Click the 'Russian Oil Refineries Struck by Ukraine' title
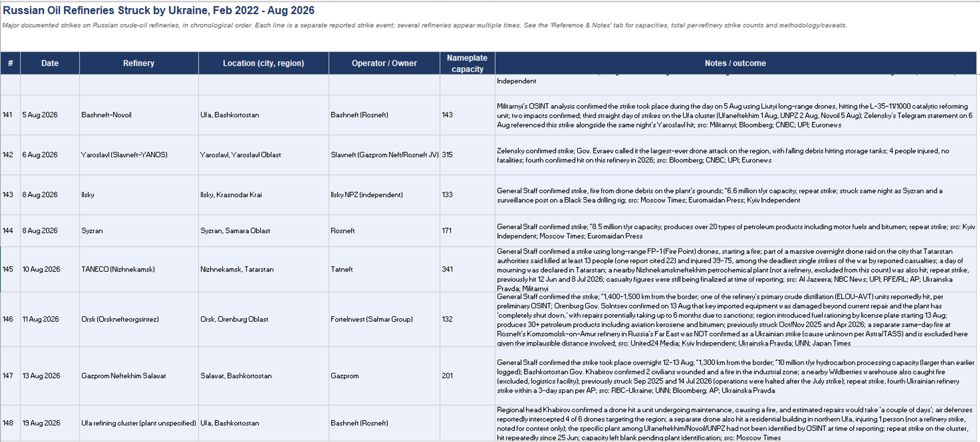Viewport: 980px width, 442px height. click(x=158, y=10)
